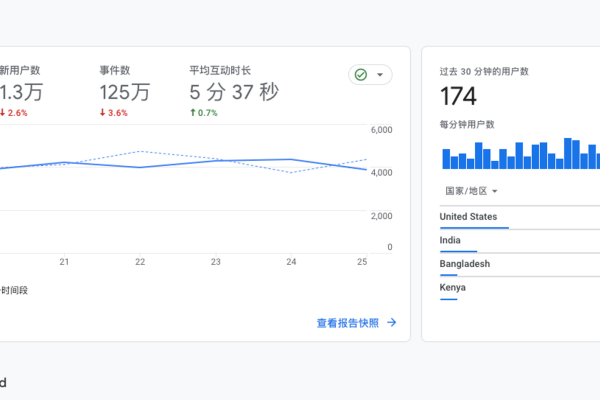Click the x-axis date label 21
The height and width of the screenshot is (400, 600).
coord(64,262)
